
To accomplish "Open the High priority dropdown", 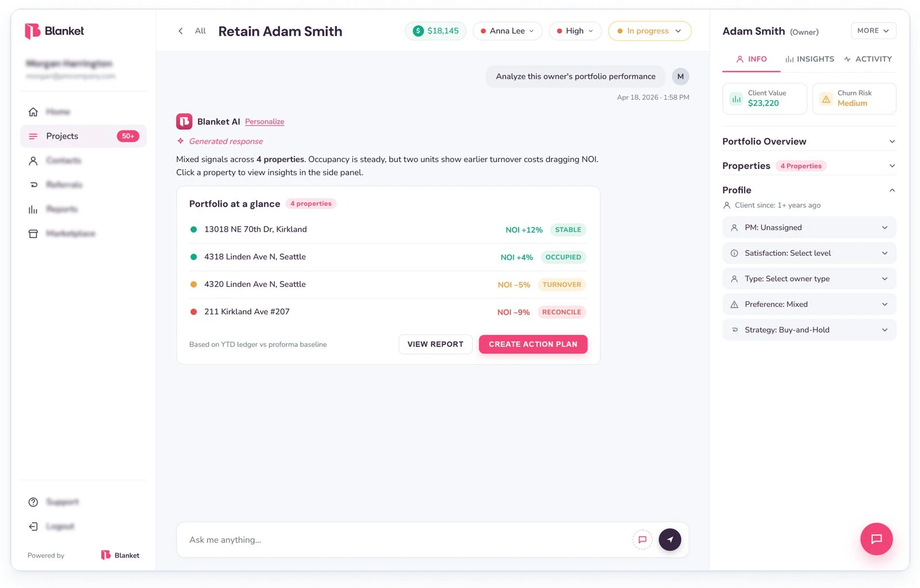I will click(x=575, y=31).
